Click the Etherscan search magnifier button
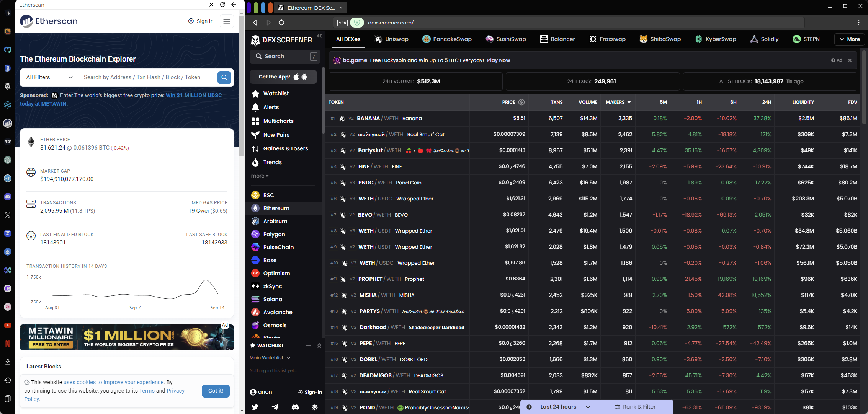This screenshot has height=414, width=868. pyautogui.click(x=224, y=77)
